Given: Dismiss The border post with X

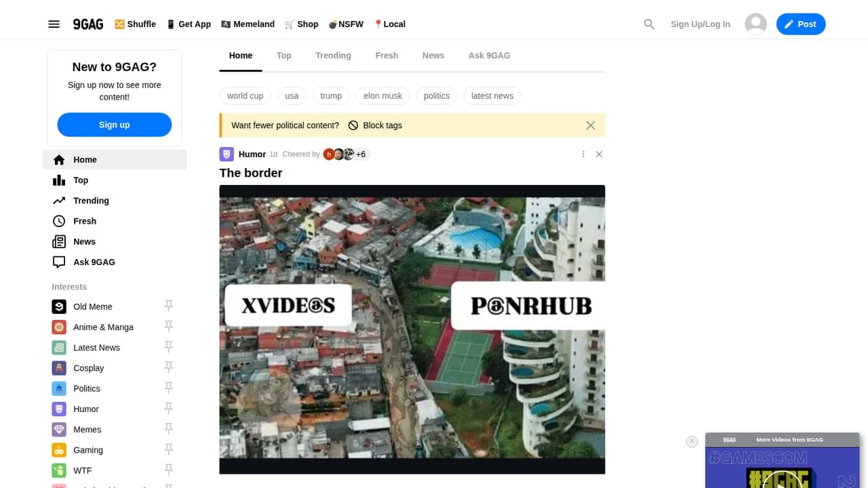Looking at the screenshot, I should coord(599,155).
